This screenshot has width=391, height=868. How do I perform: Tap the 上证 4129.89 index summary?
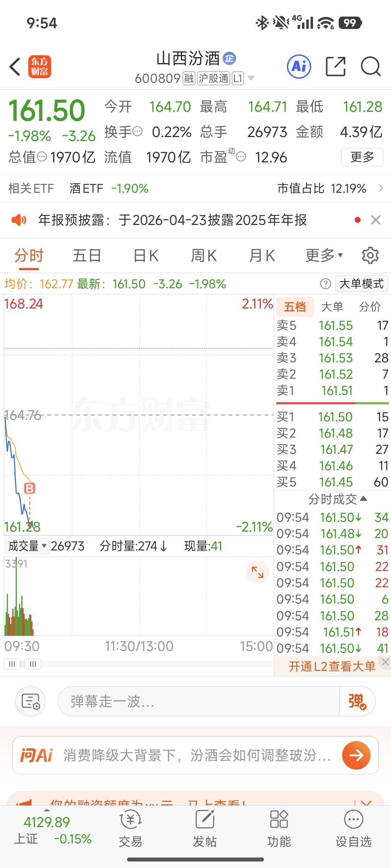(53, 830)
